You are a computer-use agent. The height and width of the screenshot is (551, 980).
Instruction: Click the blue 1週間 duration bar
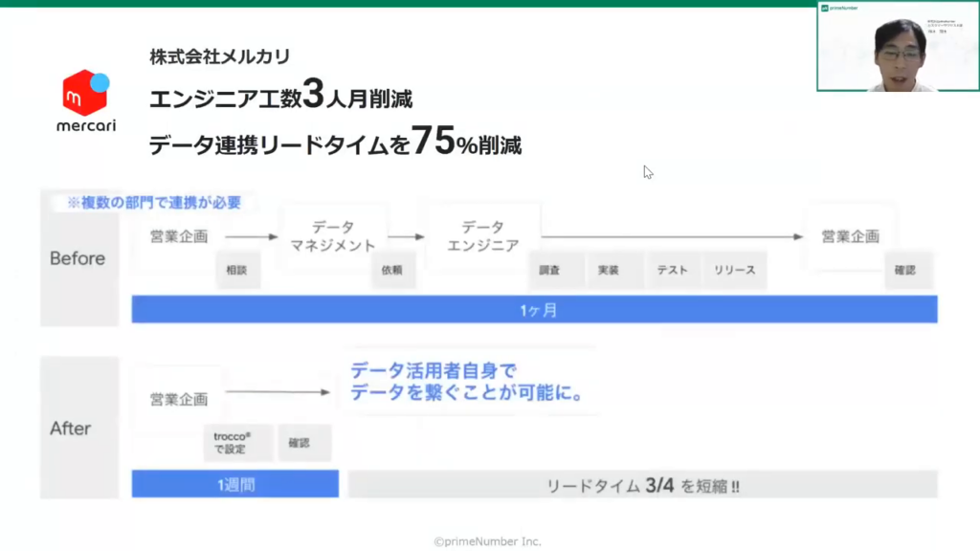point(234,485)
